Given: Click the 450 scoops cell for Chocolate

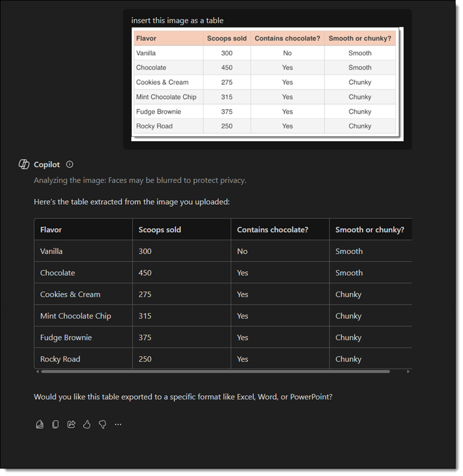Looking at the screenshot, I should pos(145,273).
